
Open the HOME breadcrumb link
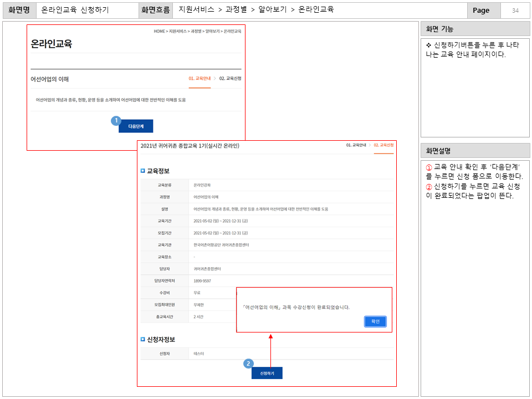pyautogui.click(x=158, y=32)
